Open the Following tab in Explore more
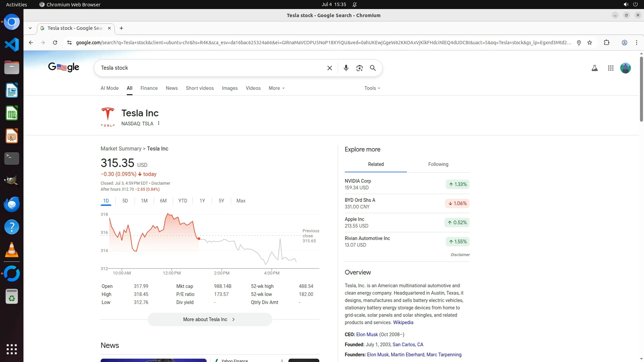The image size is (644, 362). pos(438,164)
